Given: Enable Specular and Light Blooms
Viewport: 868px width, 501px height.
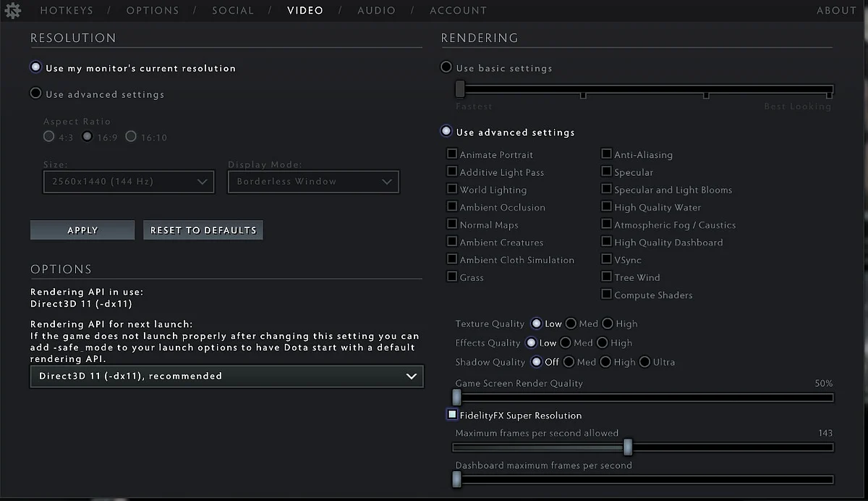Looking at the screenshot, I should pos(607,189).
